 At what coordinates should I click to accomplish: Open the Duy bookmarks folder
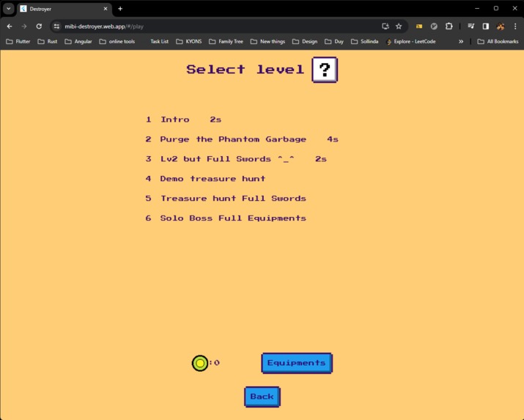pos(334,42)
